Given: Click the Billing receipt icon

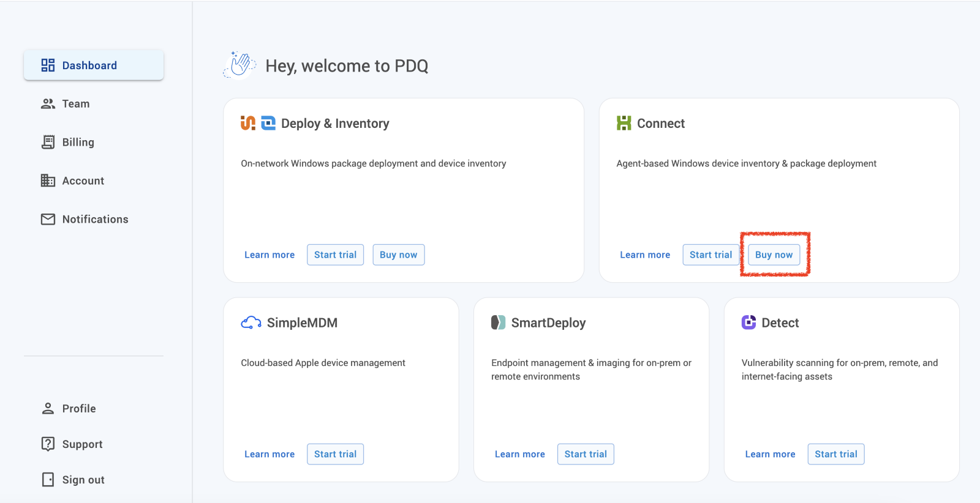Looking at the screenshot, I should [48, 142].
